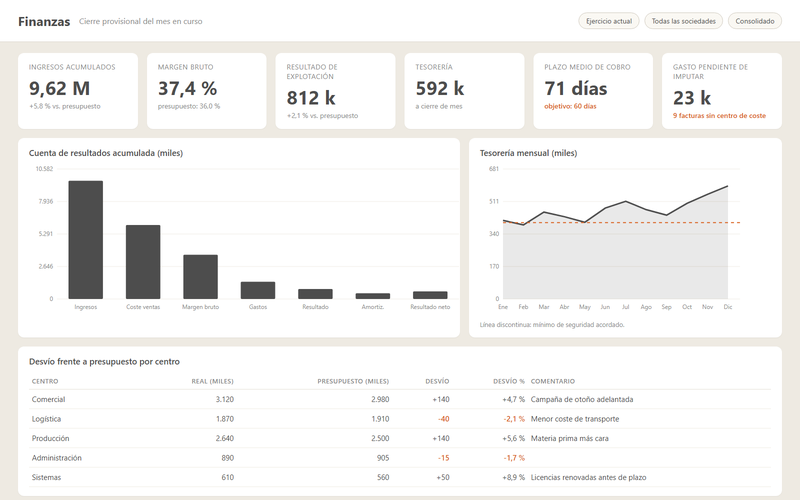The height and width of the screenshot is (500, 800).
Task: Click the Resultado neto bar
Action: point(430,295)
